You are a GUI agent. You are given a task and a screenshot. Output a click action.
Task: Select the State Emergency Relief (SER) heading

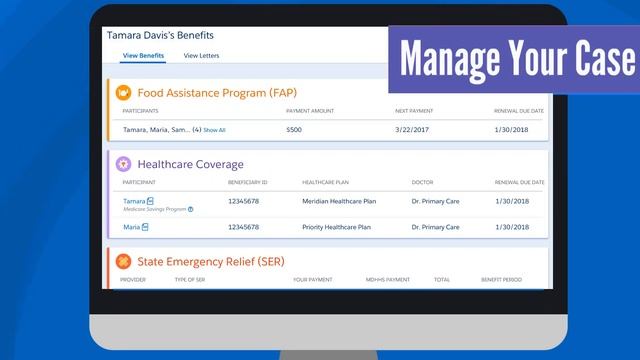[211, 261]
